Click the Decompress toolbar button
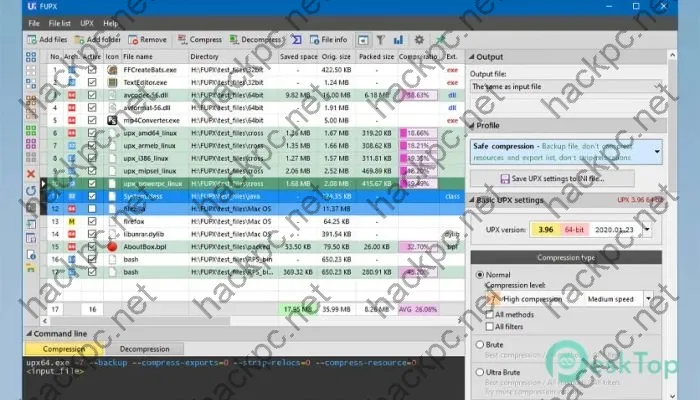The height and width of the screenshot is (400, 700). (255, 40)
